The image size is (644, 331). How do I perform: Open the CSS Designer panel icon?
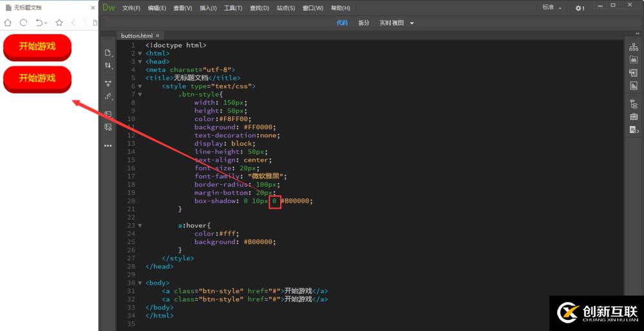(x=634, y=86)
